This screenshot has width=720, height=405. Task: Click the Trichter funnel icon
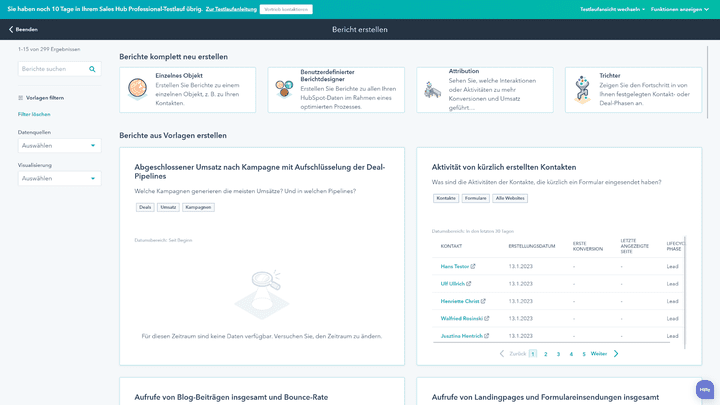coord(581,90)
